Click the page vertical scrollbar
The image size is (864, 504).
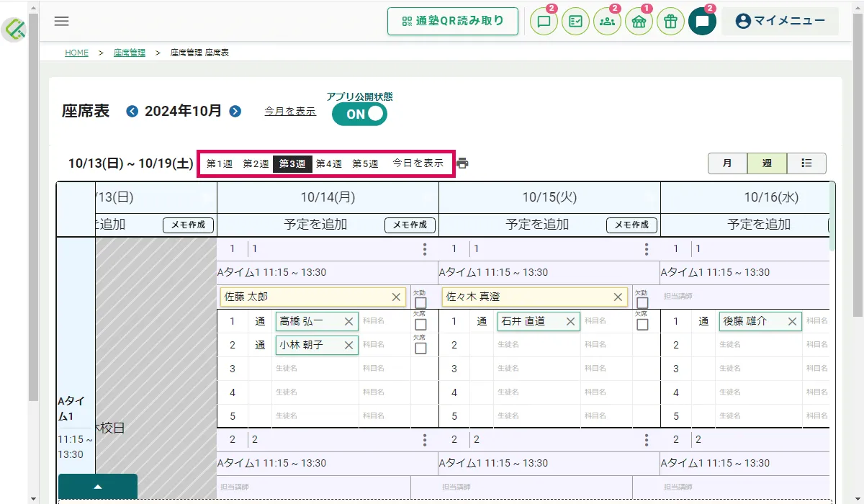858,166
